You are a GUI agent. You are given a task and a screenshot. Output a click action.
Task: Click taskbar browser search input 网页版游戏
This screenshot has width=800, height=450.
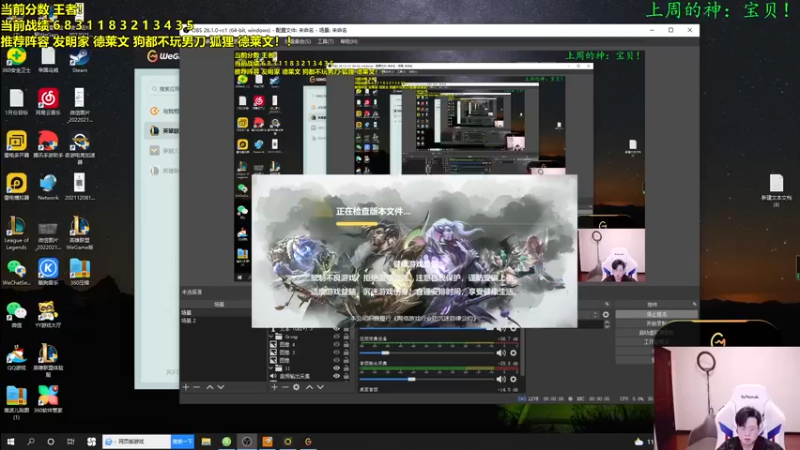(x=137, y=441)
